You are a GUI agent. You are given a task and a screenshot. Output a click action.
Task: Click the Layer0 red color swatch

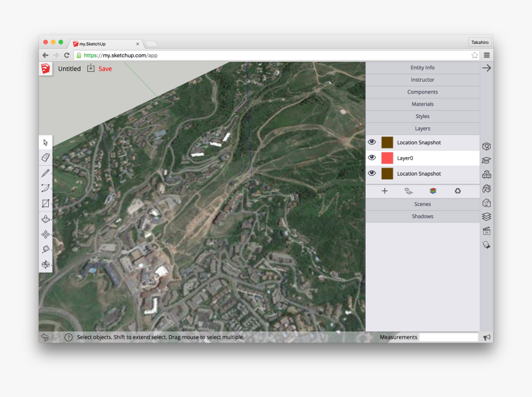point(387,158)
